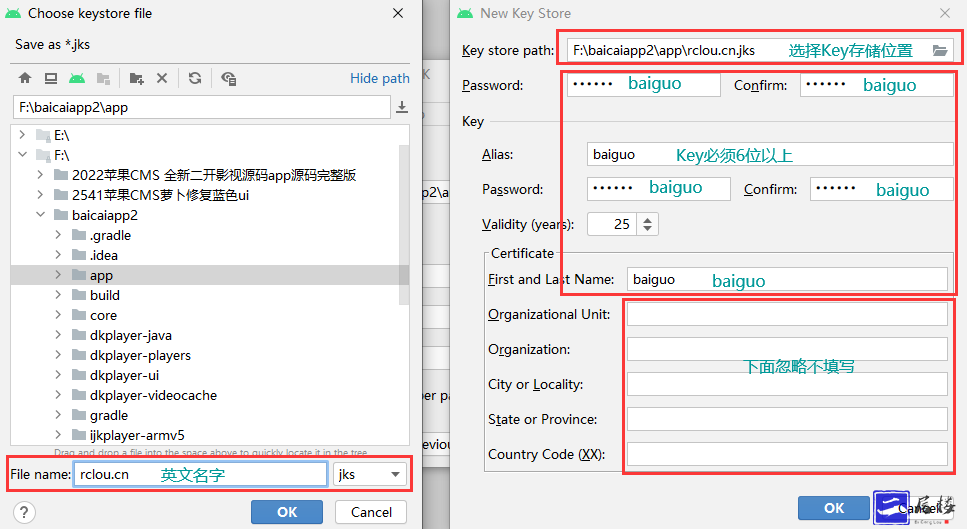
Task: Select the gradle folder in tree
Action: click(x=108, y=415)
